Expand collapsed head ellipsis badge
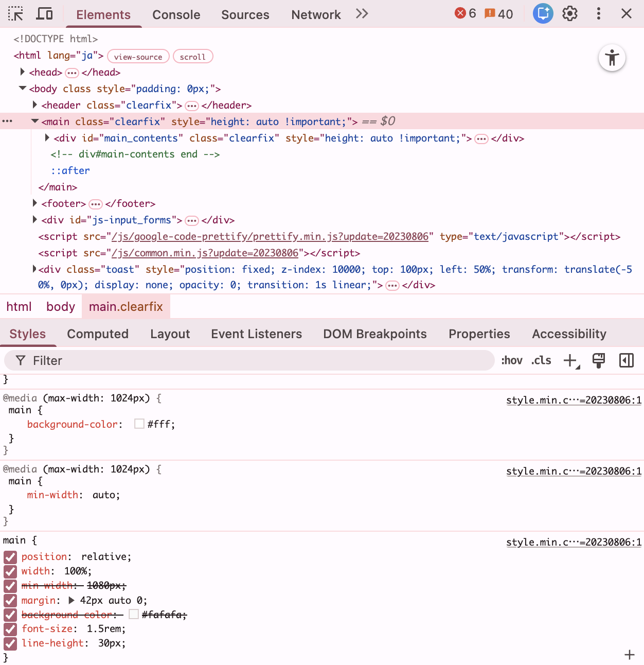 click(72, 73)
